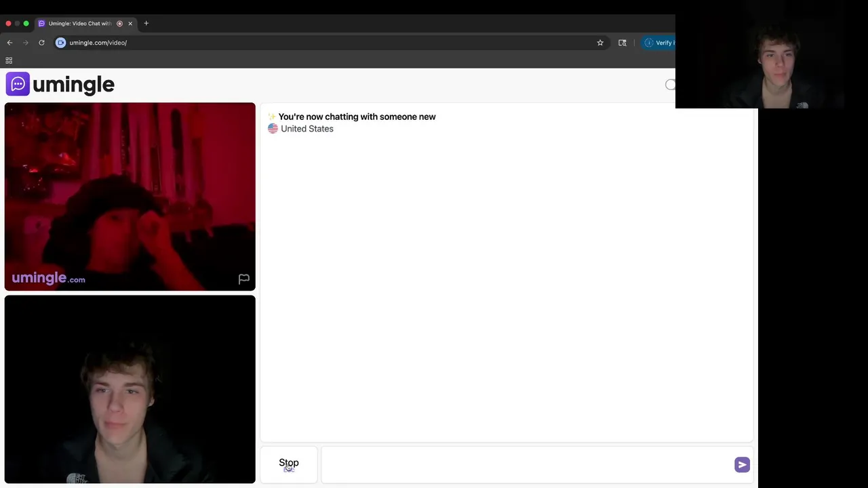Select the Umingle: Video Chat tab
The width and height of the screenshot is (868, 488).
(85, 24)
